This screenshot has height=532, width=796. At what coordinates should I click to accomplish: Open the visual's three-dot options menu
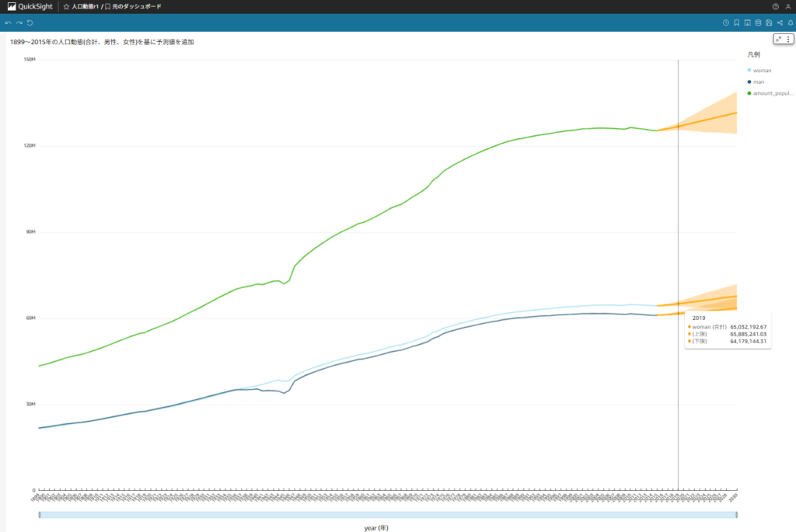[787, 39]
